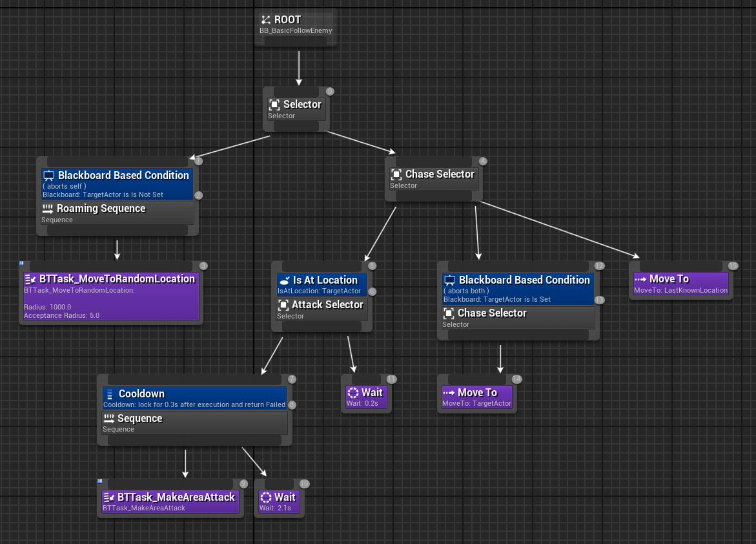Click the Chase Selector icon under aborts both condition
Screen dimensions: 756x544
(x=449, y=313)
